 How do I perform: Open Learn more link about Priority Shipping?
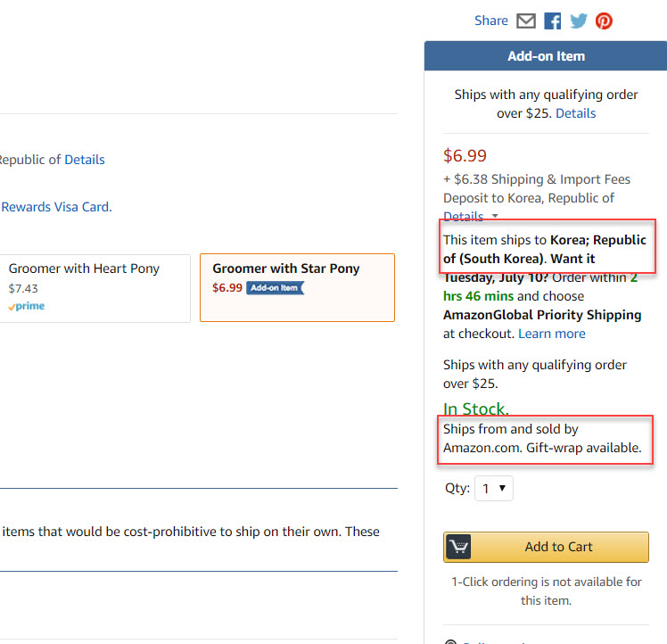tap(552, 334)
